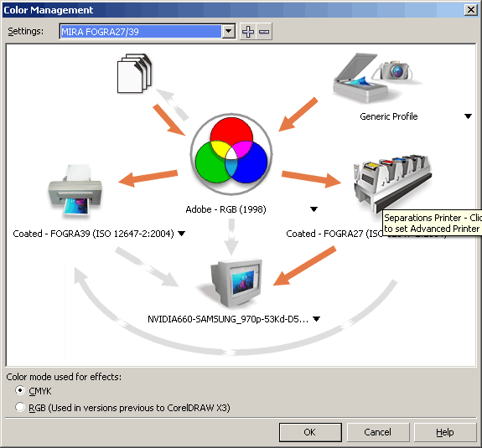The height and width of the screenshot is (448, 482).
Task: Close the Color Management dialog
Action: [470, 10]
